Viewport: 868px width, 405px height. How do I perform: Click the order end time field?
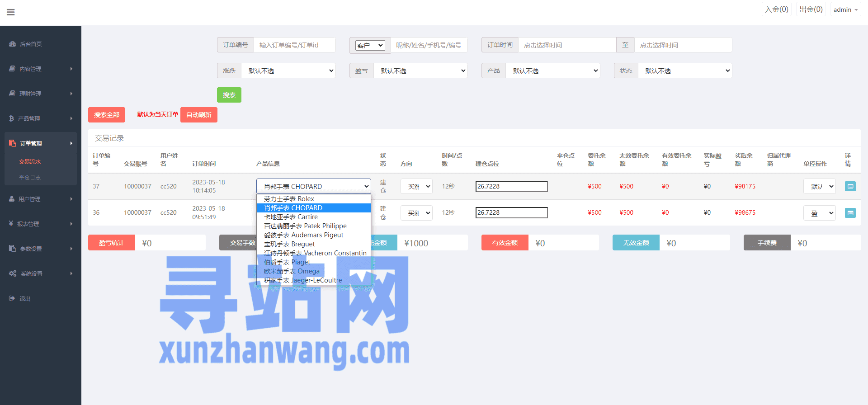click(x=683, y=45)
